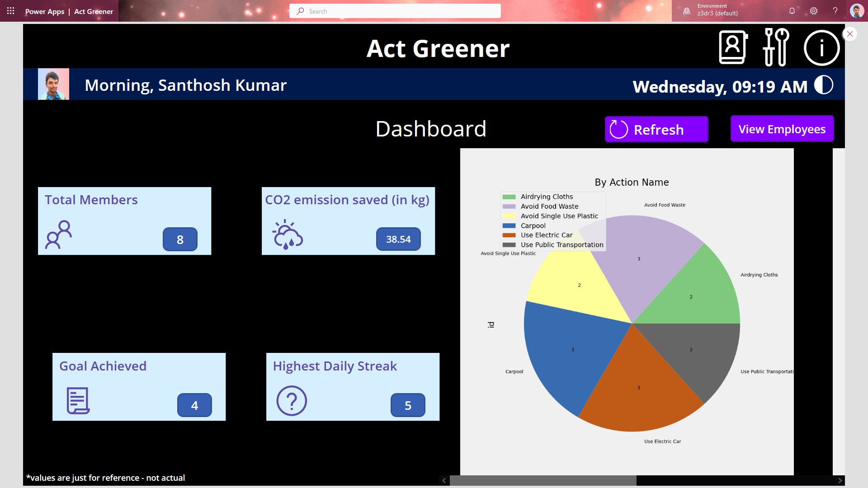Click the scroll left arrow at the bottom

(444, 480)
